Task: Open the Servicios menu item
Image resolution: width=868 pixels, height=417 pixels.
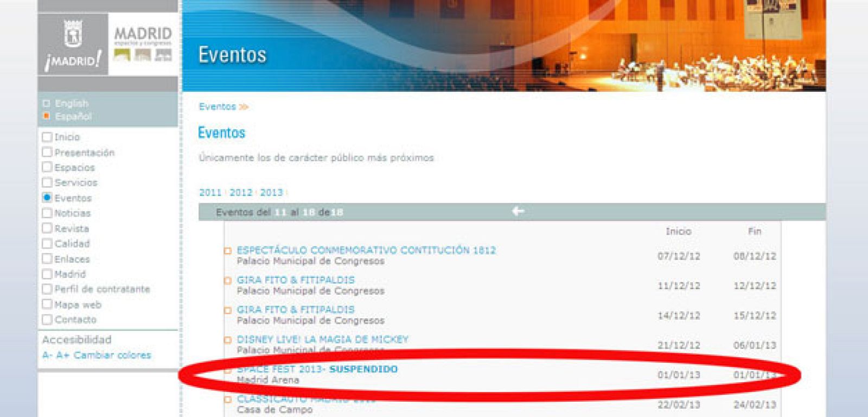Action: tap(76, 183)
